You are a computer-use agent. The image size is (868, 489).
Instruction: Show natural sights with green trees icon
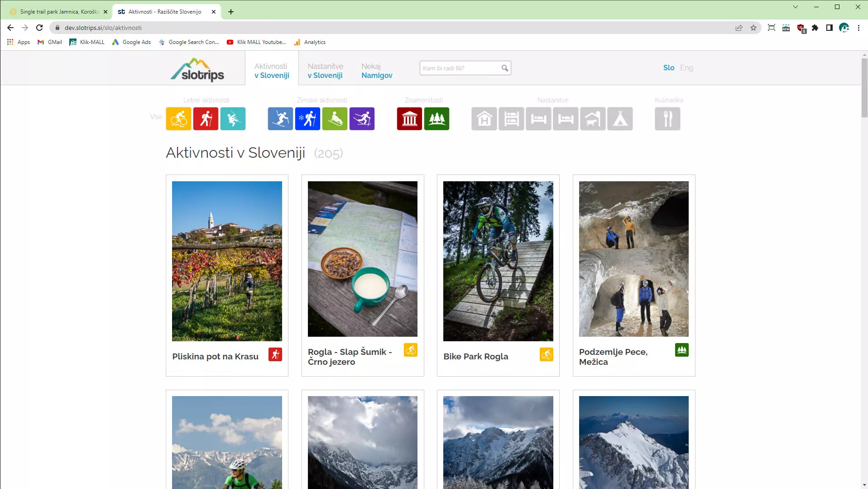click(x=436, y=119)
